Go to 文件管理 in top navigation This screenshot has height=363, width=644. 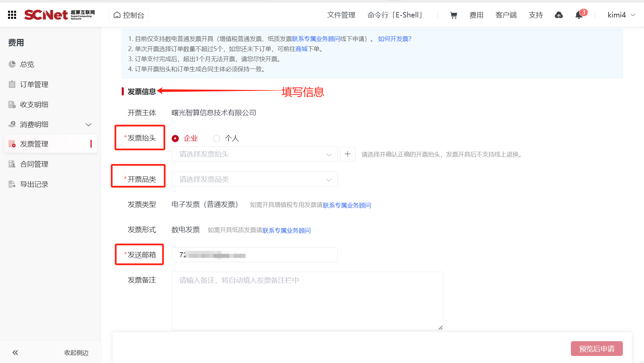pos(341,15)
